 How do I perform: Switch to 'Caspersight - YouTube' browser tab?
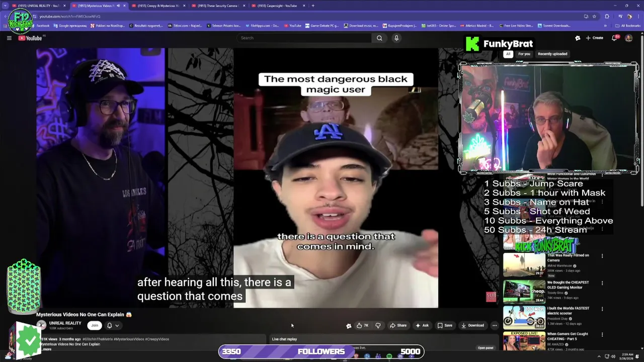pos(277,6)
